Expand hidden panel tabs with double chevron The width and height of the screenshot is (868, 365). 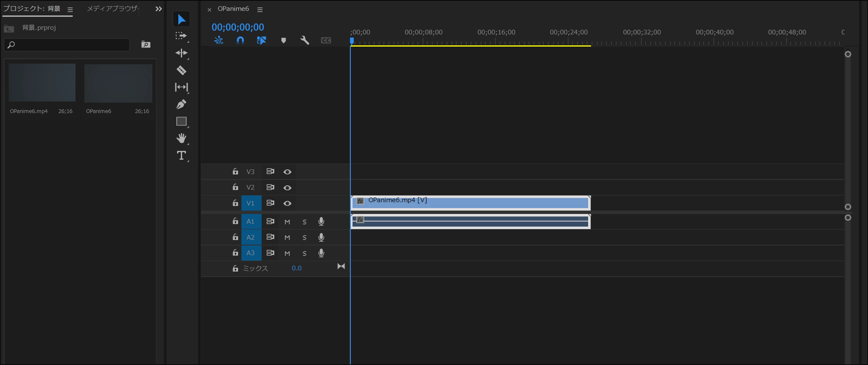click(159, 9)
